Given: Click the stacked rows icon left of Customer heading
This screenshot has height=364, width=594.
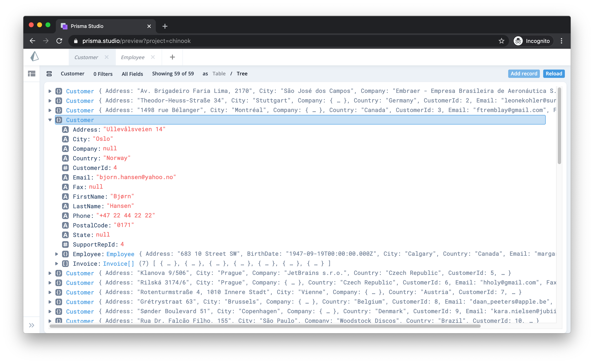Looking at the screenshot, I should tap(49, 74).
